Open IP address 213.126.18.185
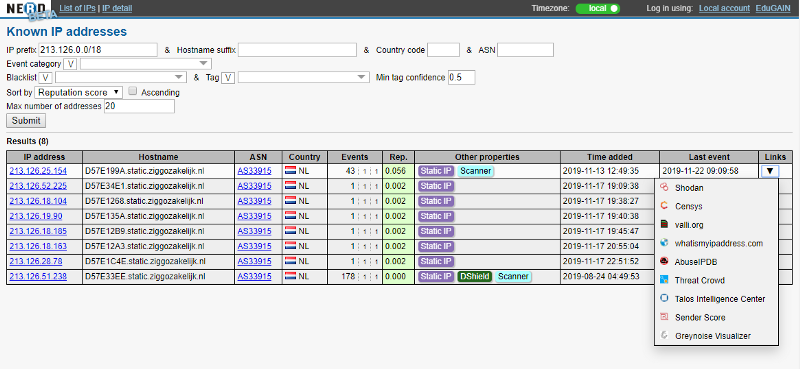The image size is (800, 369). click(38, 231)
